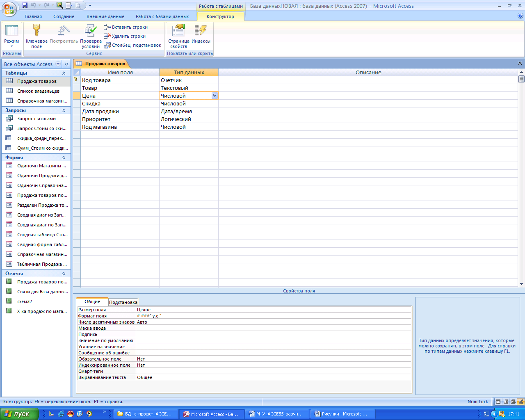
Task: Click the Undo arrow icon
Action: (x=34, y=5)
